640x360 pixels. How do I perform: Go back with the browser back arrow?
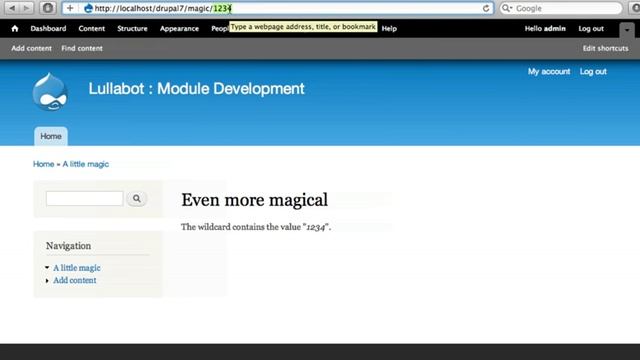(x=12, y=8)
